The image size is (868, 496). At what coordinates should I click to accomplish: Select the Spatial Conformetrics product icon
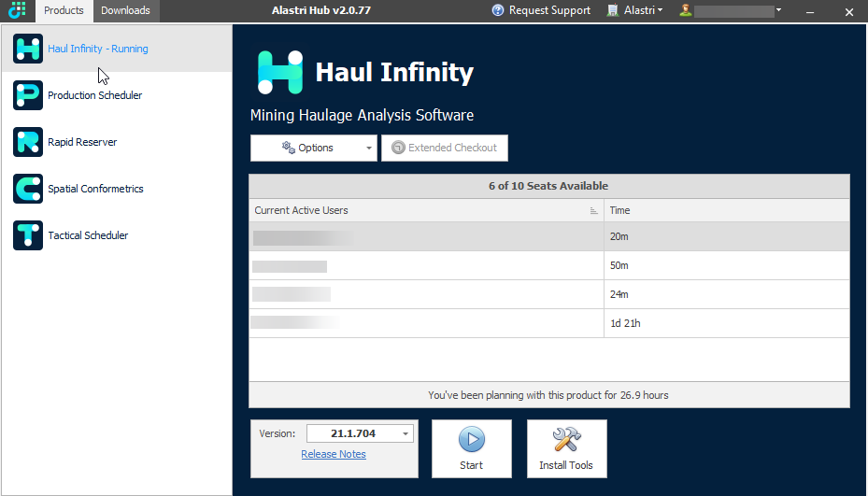coord(28,189)
